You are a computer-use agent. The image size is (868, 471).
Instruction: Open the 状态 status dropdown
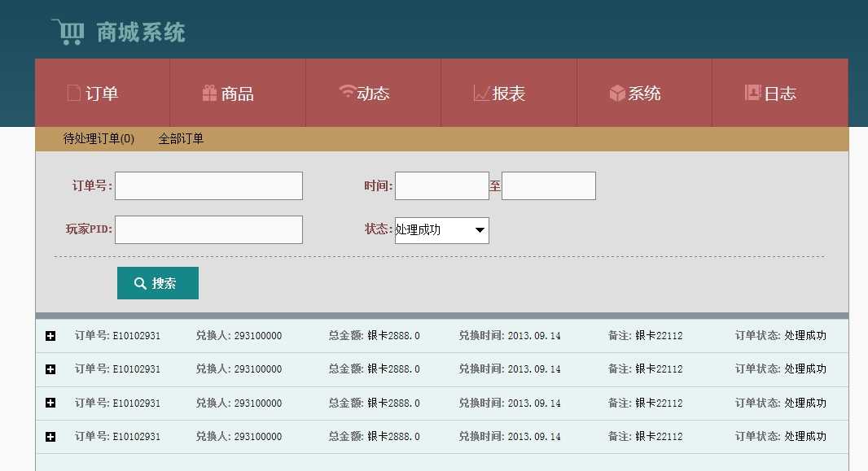click(480, 230)
